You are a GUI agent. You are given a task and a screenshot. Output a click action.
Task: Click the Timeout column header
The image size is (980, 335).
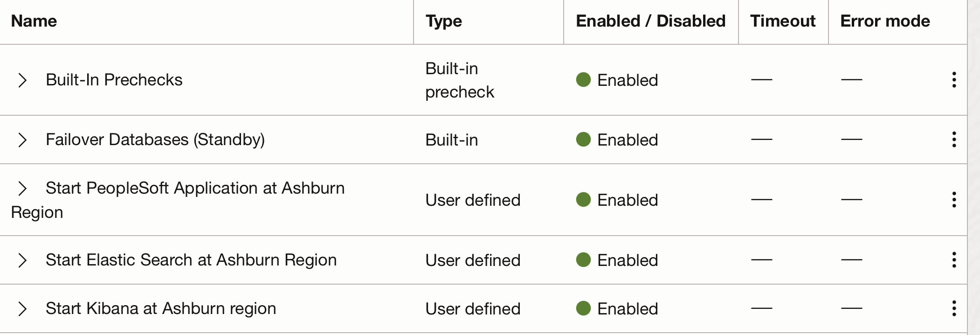tap(782, 21)
